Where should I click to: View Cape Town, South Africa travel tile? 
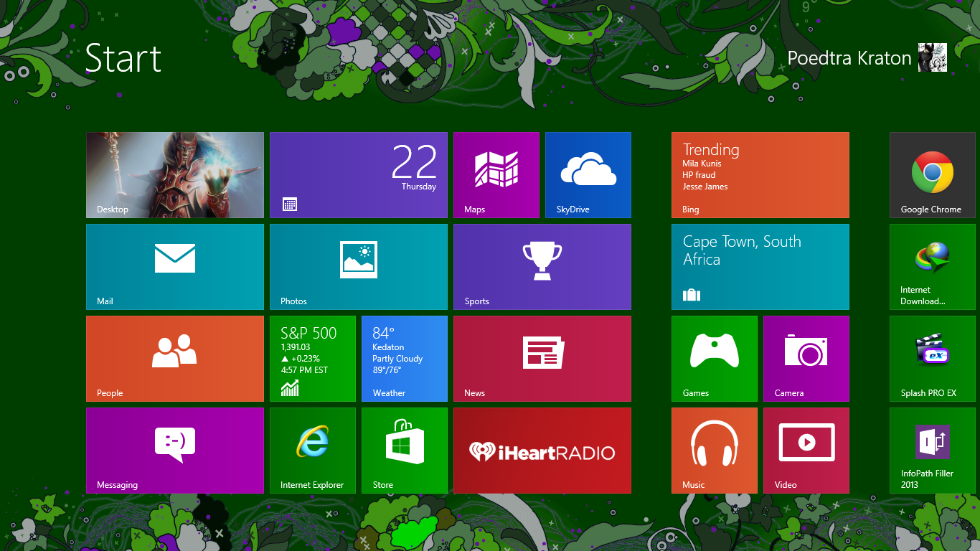(760, 266)
